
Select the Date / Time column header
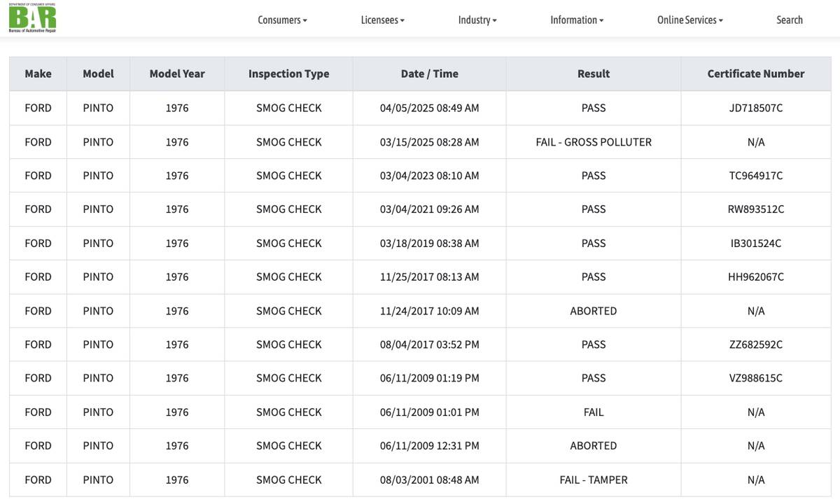click(429, 73)
